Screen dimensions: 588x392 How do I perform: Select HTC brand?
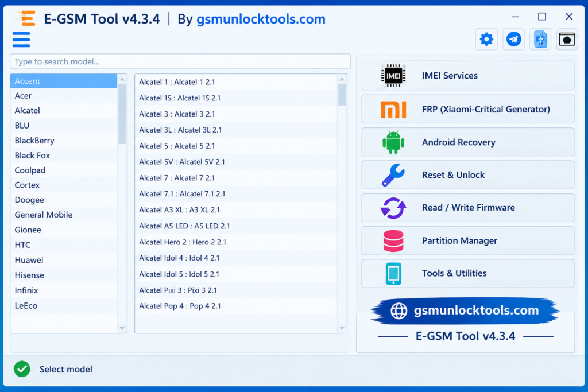63,244
